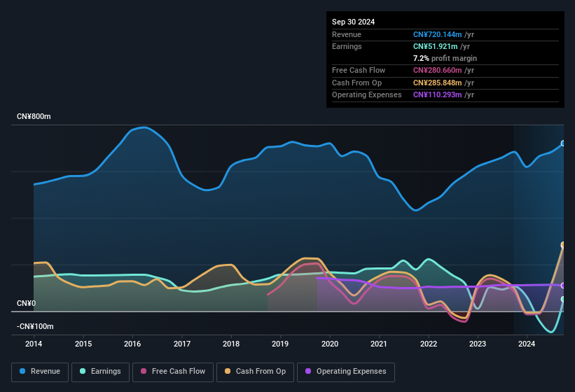Screen dimensions: 575x392
Task: Toggle the Earnings legend button
Action: coord(100,372)
